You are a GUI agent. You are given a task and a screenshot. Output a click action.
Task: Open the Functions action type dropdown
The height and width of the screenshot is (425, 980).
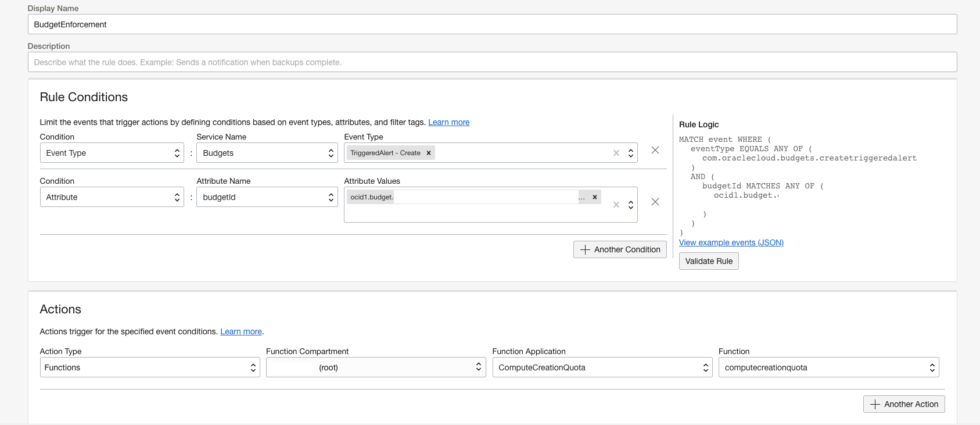click(150, 367)
